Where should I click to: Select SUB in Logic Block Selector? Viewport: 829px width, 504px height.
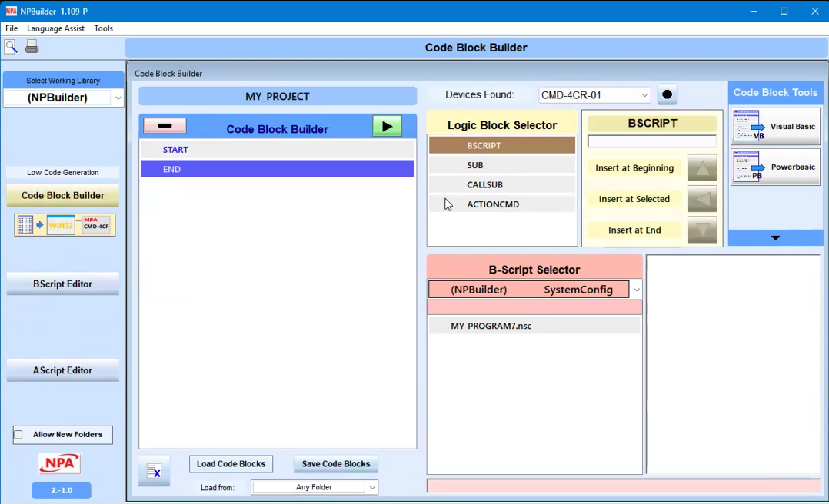[501, 165]
